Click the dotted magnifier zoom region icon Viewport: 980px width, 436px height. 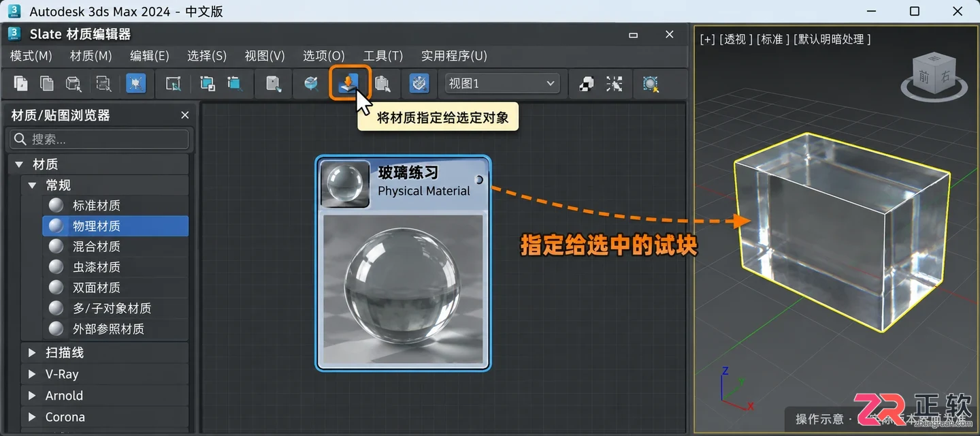coord(651,84)
